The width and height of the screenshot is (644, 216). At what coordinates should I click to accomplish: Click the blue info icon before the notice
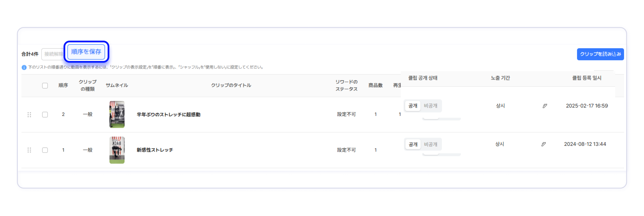tap(24, 68)
